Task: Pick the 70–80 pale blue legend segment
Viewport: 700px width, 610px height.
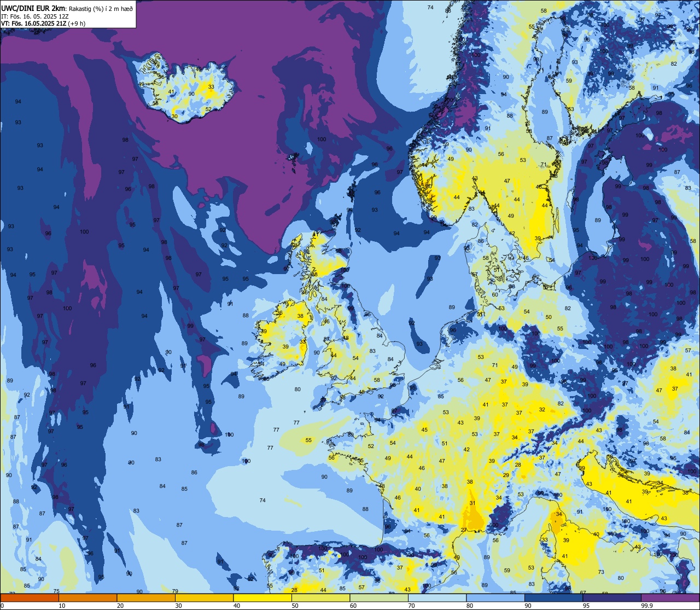Action: pyautogui.click(x=437, y=597)
